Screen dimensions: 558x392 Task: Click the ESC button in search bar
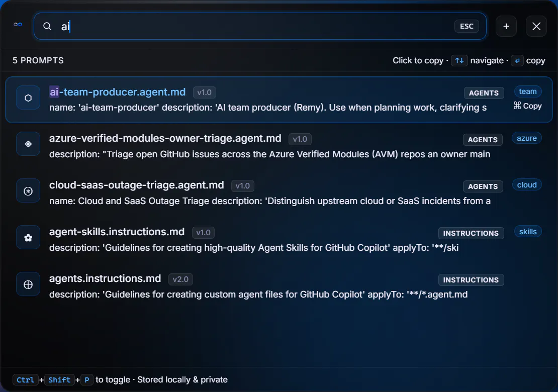point(467,26)
